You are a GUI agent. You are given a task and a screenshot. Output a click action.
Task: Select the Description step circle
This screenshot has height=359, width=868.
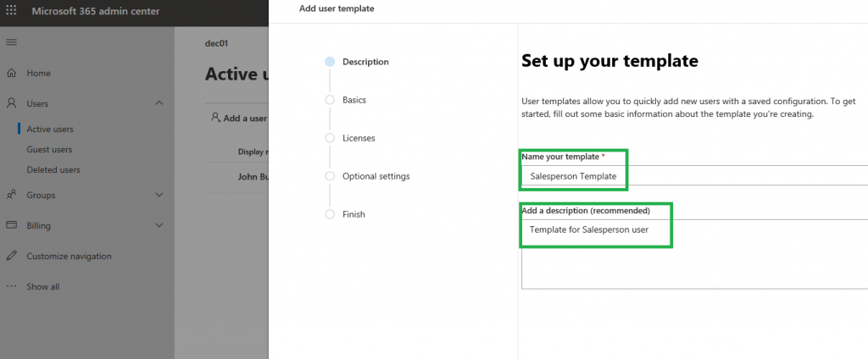tap(330, 62)
